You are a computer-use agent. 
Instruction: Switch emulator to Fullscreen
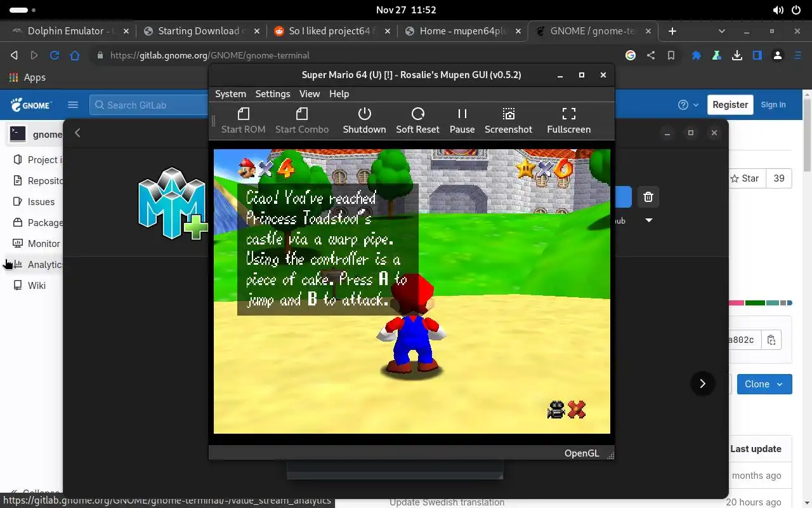(x=568, y=121)
